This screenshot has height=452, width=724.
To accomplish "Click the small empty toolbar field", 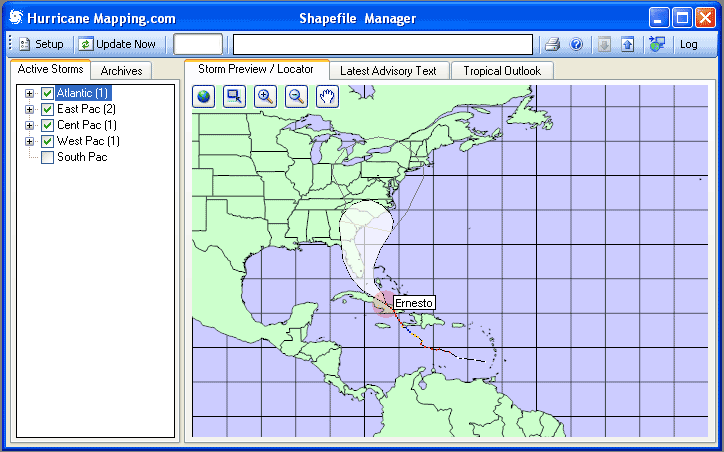I will tap(198, 44).
